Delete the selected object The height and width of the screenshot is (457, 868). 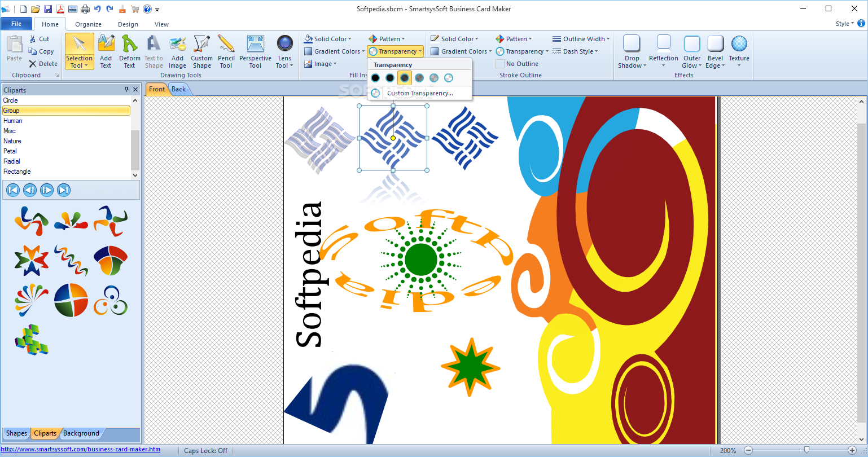(x=43, y=64)
